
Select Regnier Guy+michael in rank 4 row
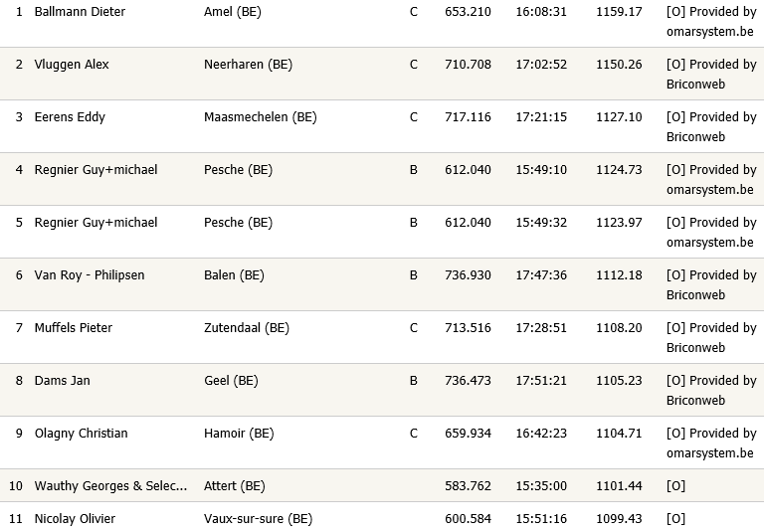[96, 170]
